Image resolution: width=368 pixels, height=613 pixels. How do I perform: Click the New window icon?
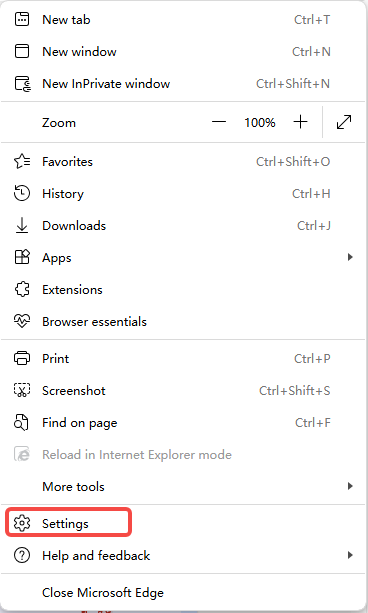click(22, 51)
